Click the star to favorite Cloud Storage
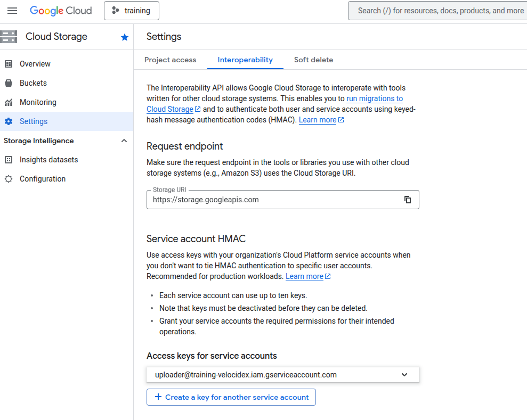This screenshot has height=420, width=527. coord(124,37)
